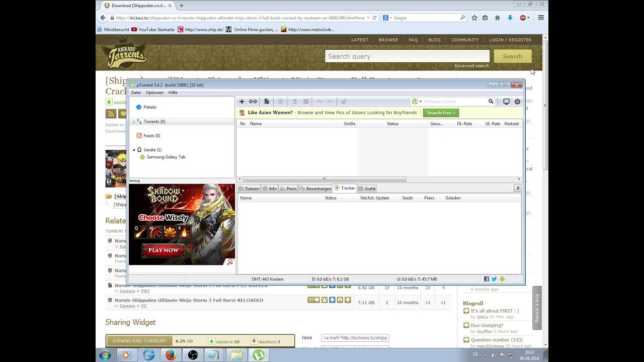Click the Stop torrent square icon

[x=306, y=102]
